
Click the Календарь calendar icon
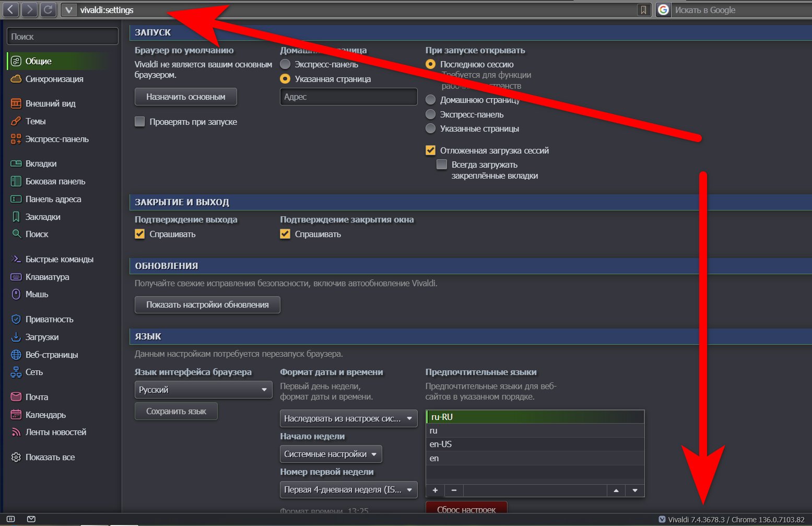[16, 415]
